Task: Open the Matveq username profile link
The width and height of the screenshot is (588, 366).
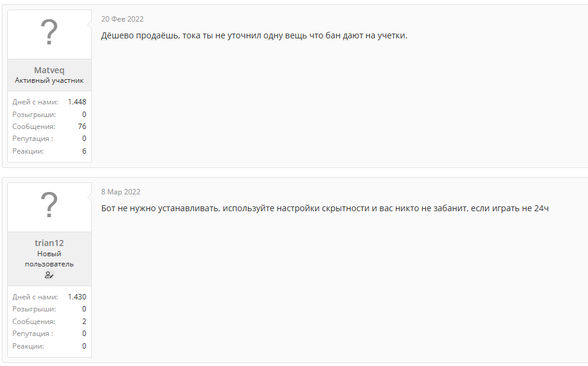Action: [49, 70]
